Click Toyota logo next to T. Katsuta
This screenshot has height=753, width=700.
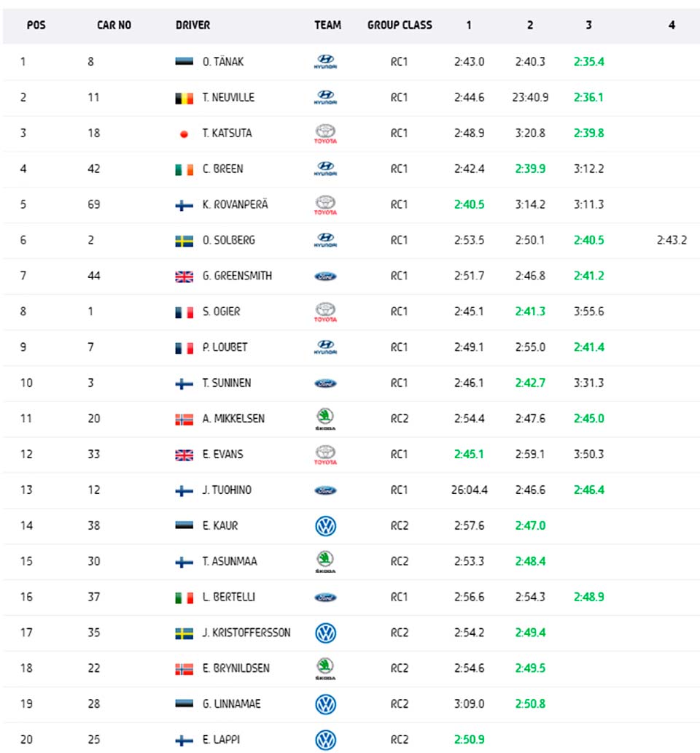[x=325, y=133]
